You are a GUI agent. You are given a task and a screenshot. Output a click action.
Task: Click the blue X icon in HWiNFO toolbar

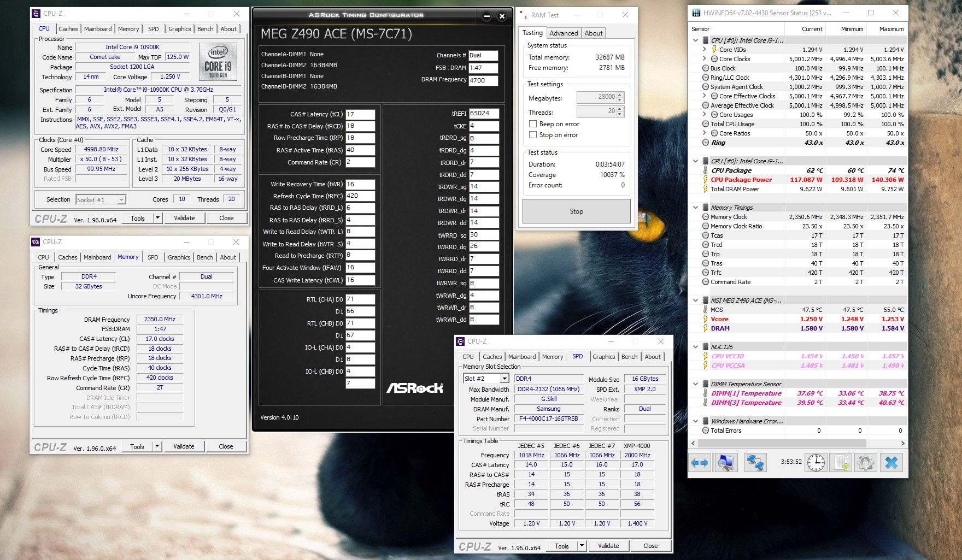[891, 463]
